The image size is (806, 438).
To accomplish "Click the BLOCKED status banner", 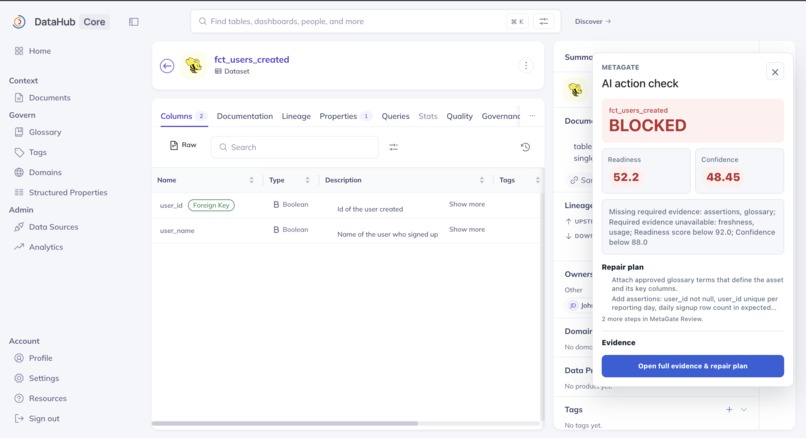I will [692, 120].
